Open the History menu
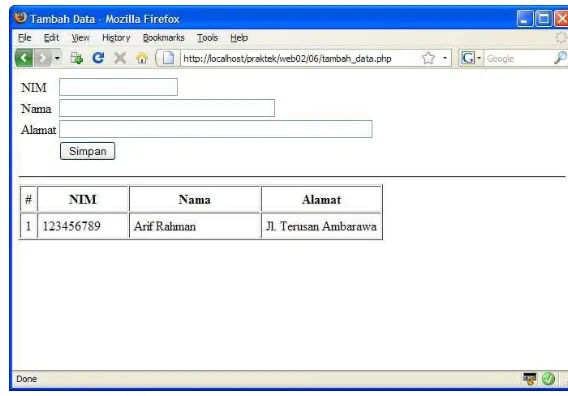 tap(116, 38)
